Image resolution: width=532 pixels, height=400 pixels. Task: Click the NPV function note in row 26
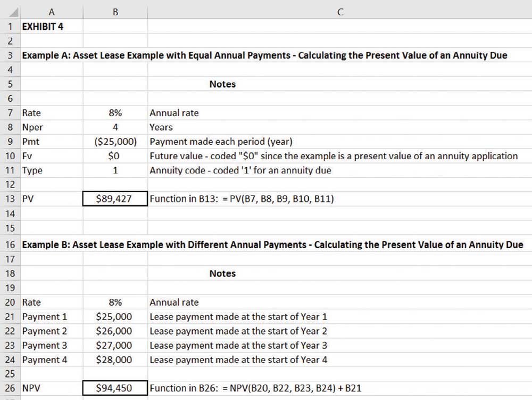point(255,388)
